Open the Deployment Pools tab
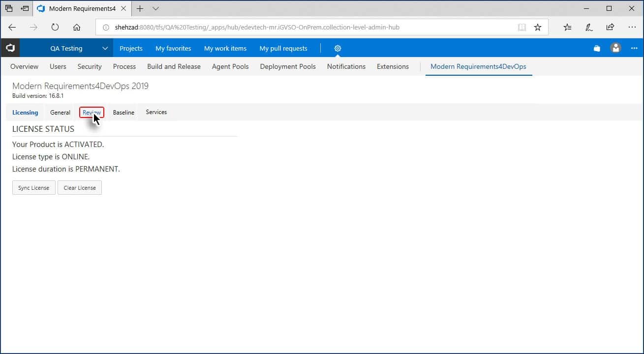644x354 pixels. tap(288, 66)
